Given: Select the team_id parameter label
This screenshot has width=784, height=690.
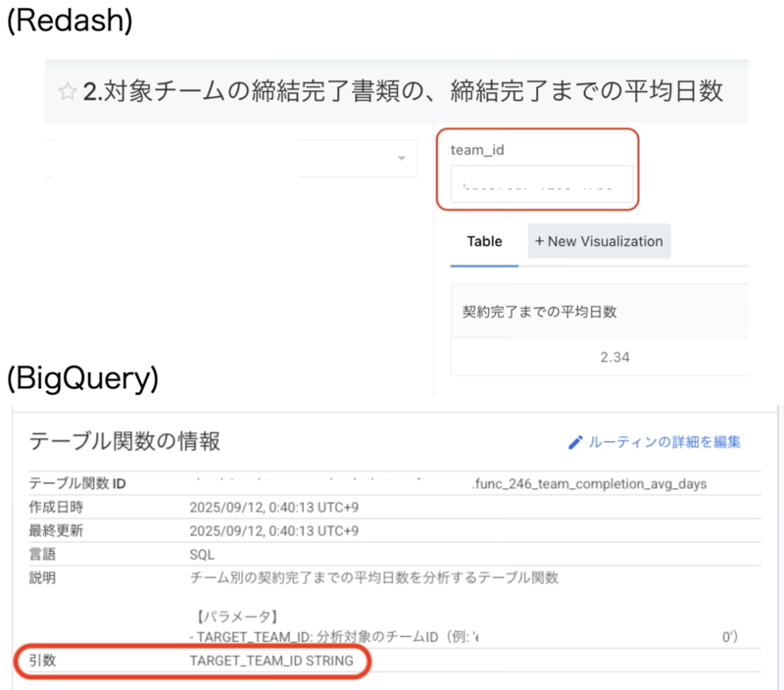Looking at the screenshot, I should (x=477, y=150).
